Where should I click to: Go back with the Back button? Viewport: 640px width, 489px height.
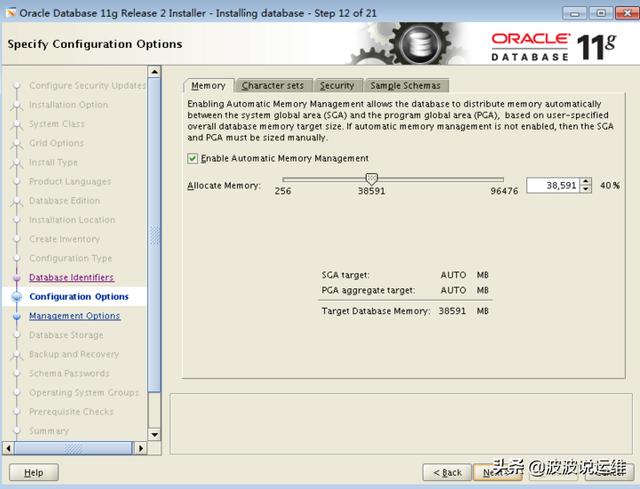(x=447, y=473)
